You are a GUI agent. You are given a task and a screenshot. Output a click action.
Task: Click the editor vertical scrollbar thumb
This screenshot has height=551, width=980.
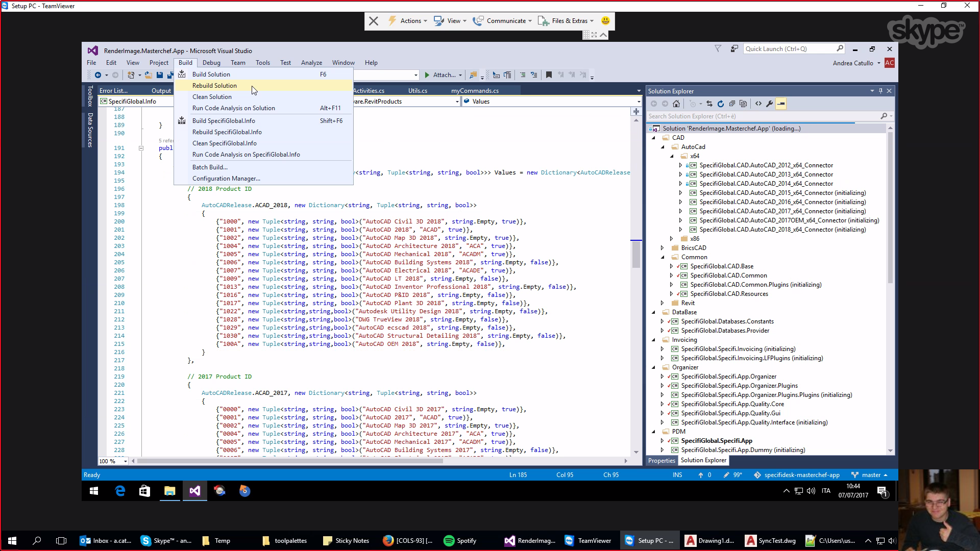pyautogui.click(x=636, y=254)
